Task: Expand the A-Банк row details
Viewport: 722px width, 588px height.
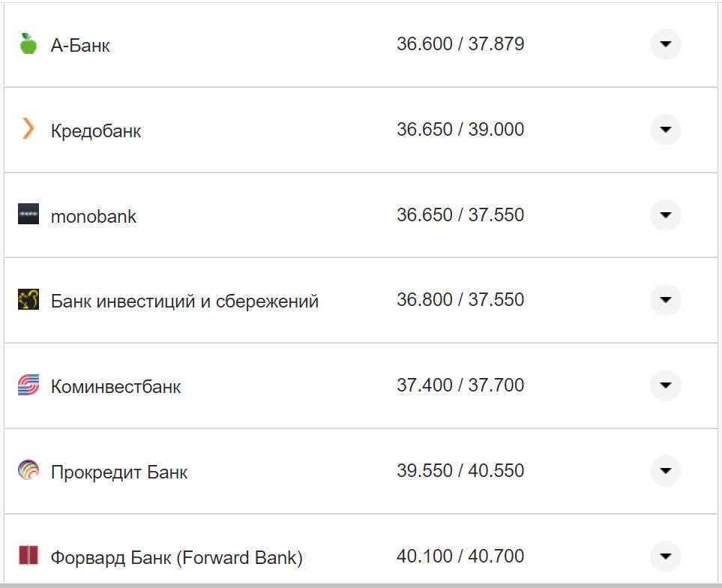Action: pyautogui.click(x=665, y=44)
